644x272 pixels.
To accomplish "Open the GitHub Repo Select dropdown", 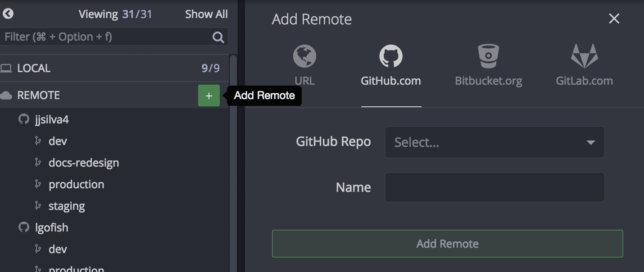I will click(494, 142).
